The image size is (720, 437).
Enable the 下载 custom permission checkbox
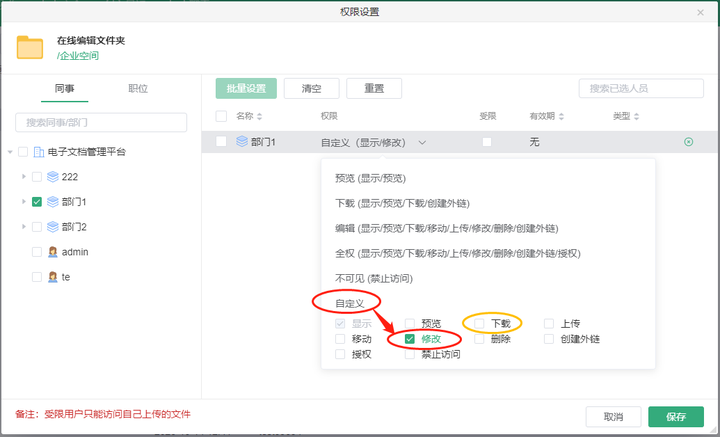point(479,324)
